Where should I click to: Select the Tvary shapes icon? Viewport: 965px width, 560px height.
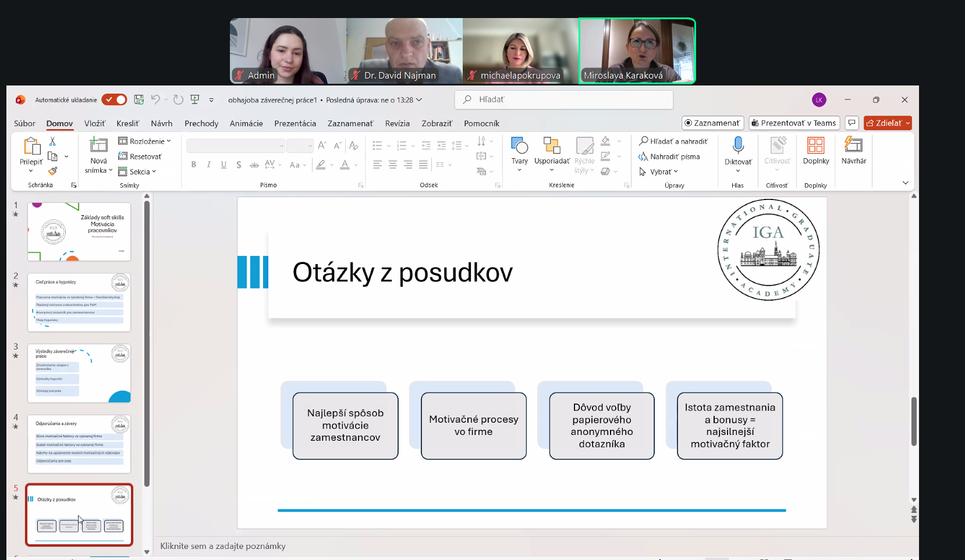coord(519,145)
